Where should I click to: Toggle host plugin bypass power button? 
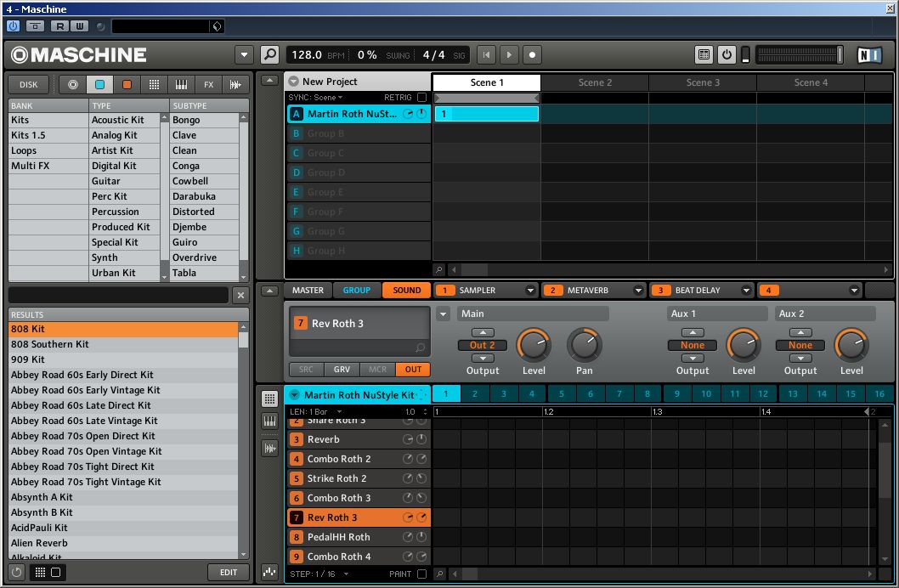[14, 25]
